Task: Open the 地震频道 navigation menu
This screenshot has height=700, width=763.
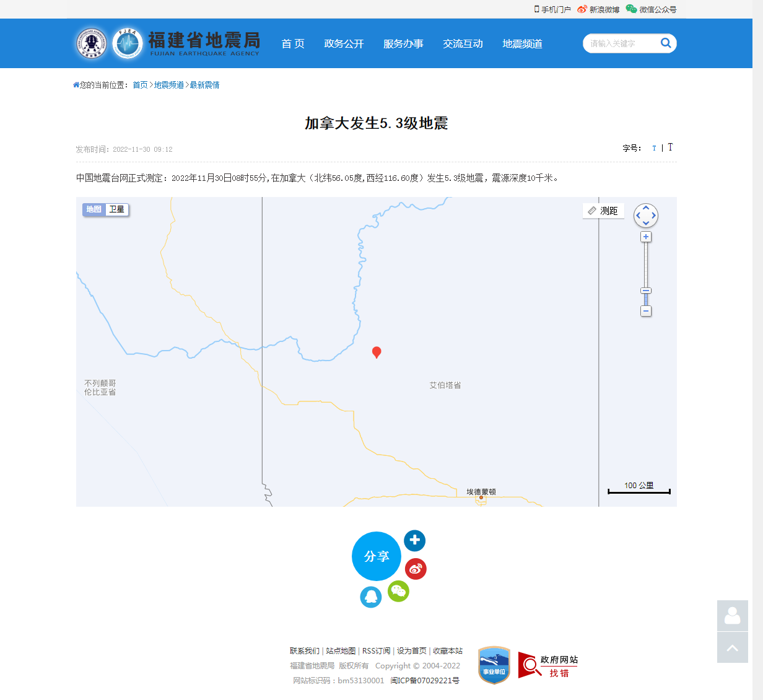Action: coord(522,43)
